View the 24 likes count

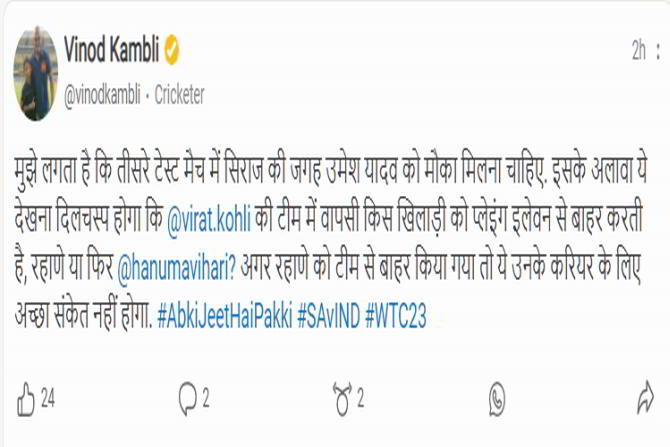click(x=48, y=399)
